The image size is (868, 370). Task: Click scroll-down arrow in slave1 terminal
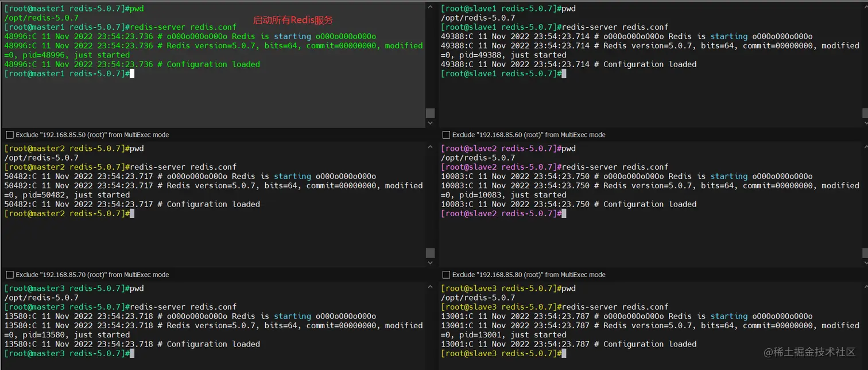tap(865, 123)
